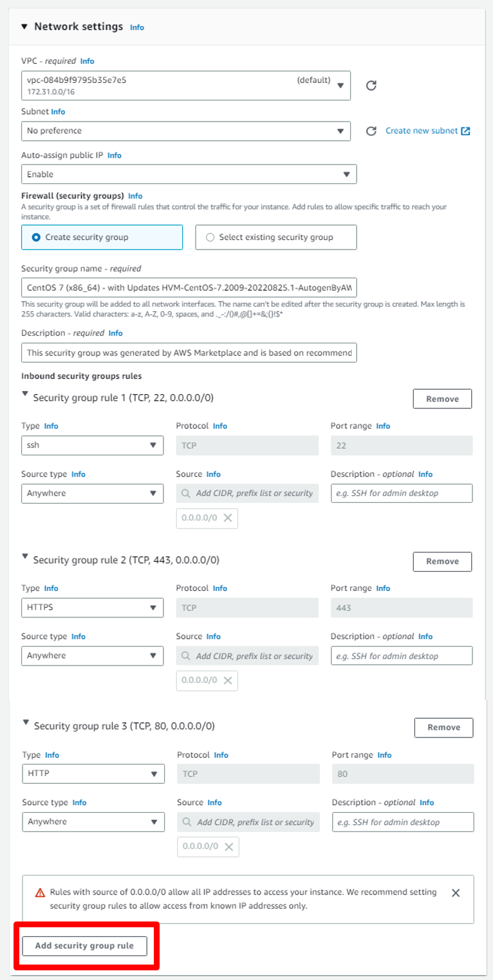Click the Security group name field

pyautogui.click(x=189, y=287)
